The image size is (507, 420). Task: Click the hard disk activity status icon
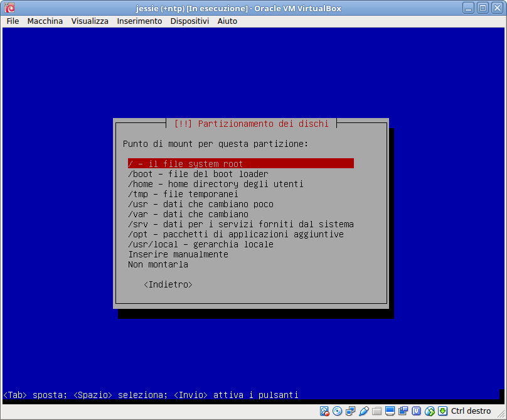(x=324, y=411)
